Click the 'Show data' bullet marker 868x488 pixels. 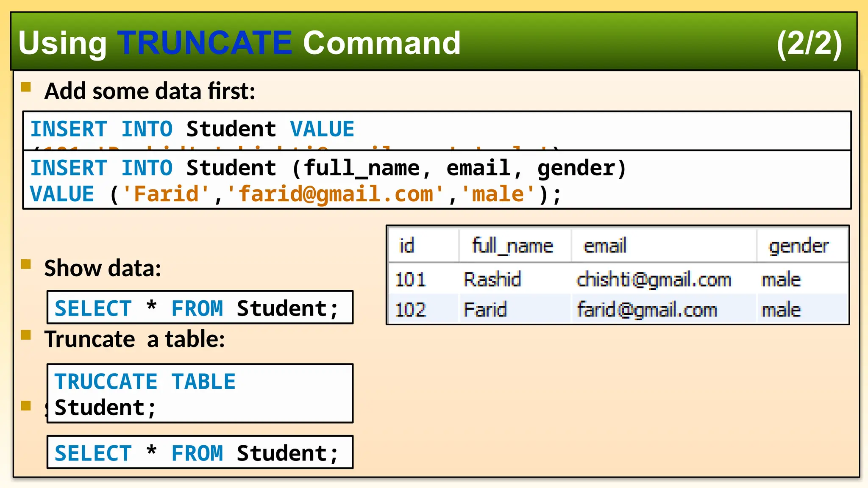click(x=26, y=264)
